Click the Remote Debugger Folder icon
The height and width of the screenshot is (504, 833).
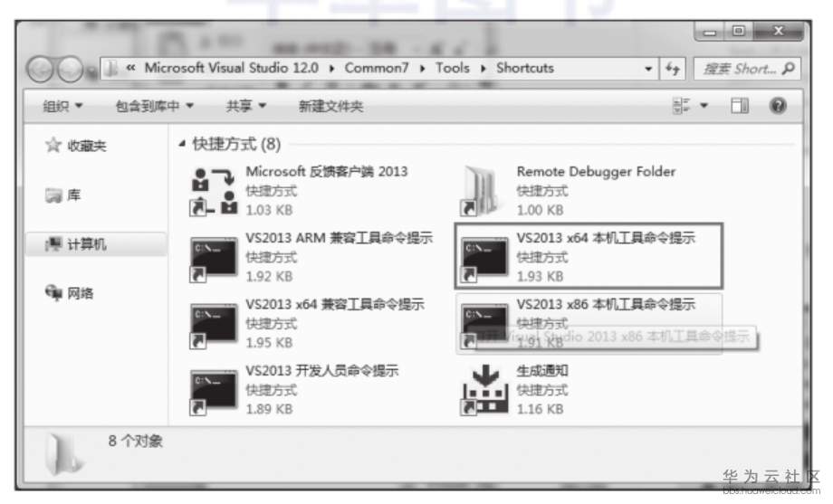pos(480,191)
